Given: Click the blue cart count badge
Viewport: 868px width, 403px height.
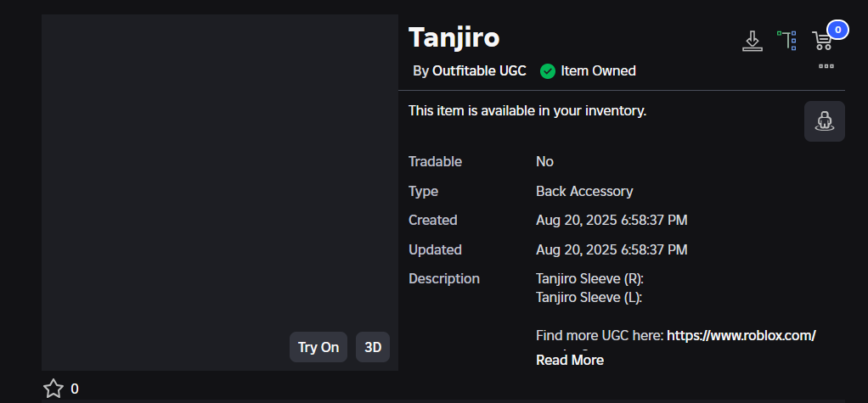Looking at the screenshot, I should click(837, 30).
